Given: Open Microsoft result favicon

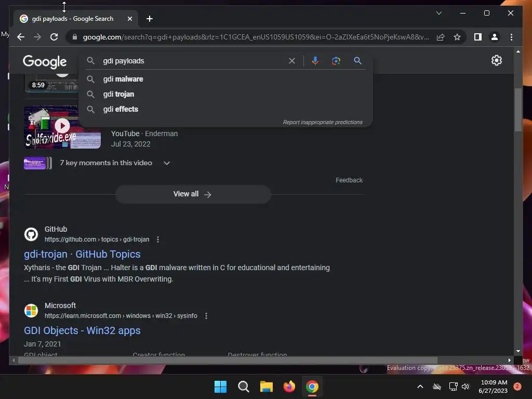Looking at the screenshot, I should (x=31, y=311).
